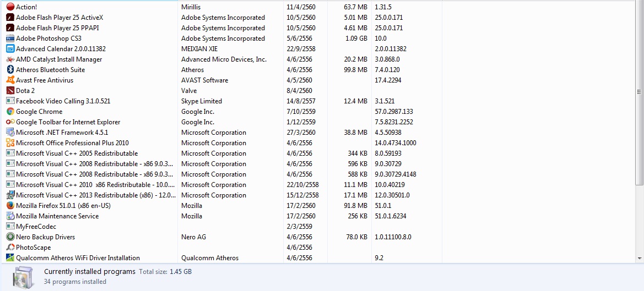This screenshot has height=291, width=644.
Task: Click the vertical scrollbar thumb
Action: (639, 92)
